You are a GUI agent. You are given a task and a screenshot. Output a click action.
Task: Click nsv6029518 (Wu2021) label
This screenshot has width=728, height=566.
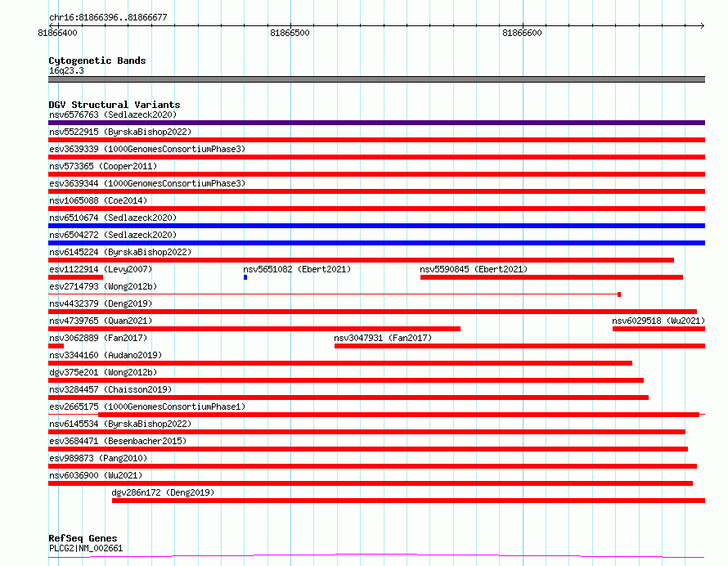(x=658, y=321)
